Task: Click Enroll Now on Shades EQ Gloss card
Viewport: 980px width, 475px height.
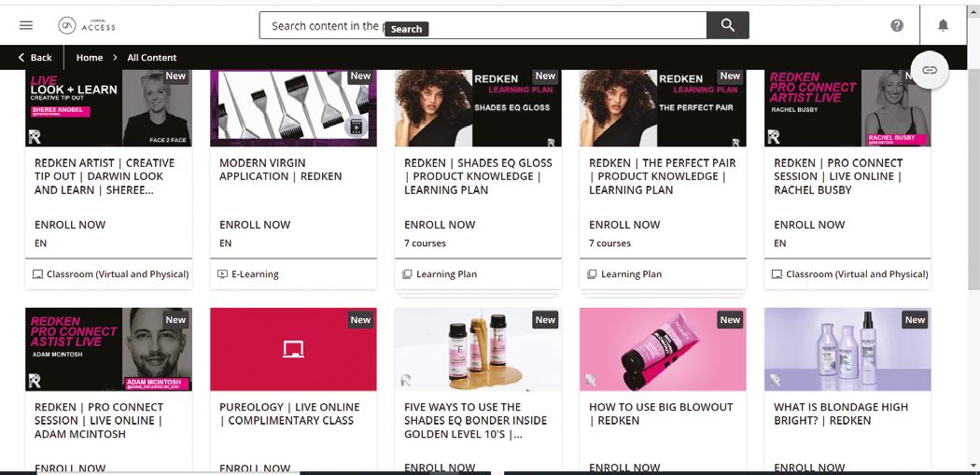Action: [x=440, y=224]
